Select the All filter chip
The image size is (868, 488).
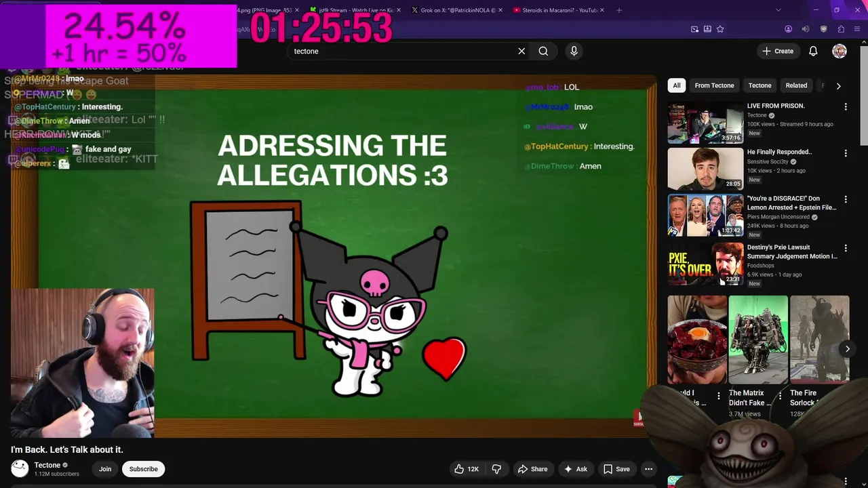676,85
